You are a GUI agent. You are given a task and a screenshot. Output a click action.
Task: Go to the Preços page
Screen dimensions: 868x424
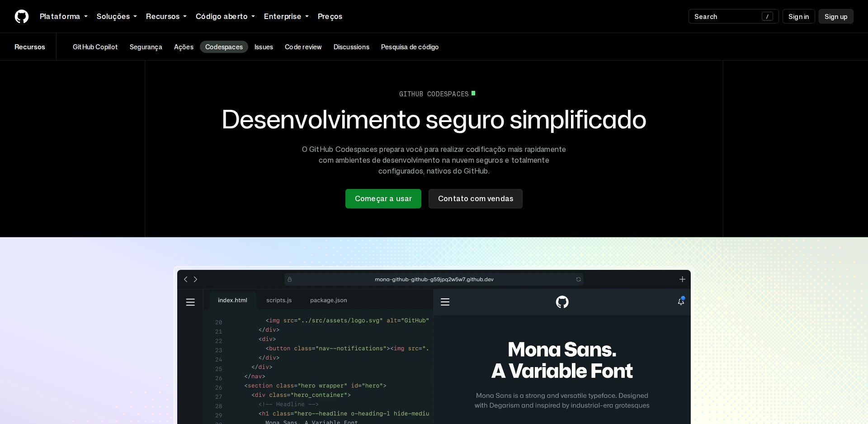(330, 16)
